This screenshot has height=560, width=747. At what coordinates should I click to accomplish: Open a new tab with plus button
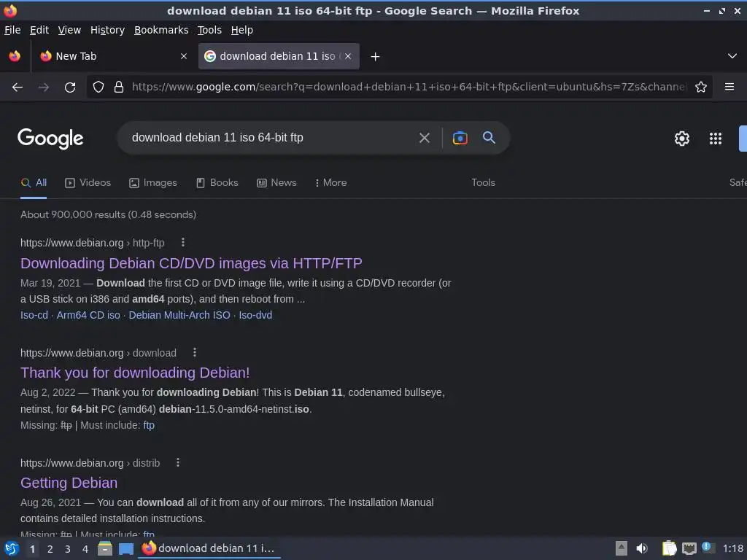375,57
